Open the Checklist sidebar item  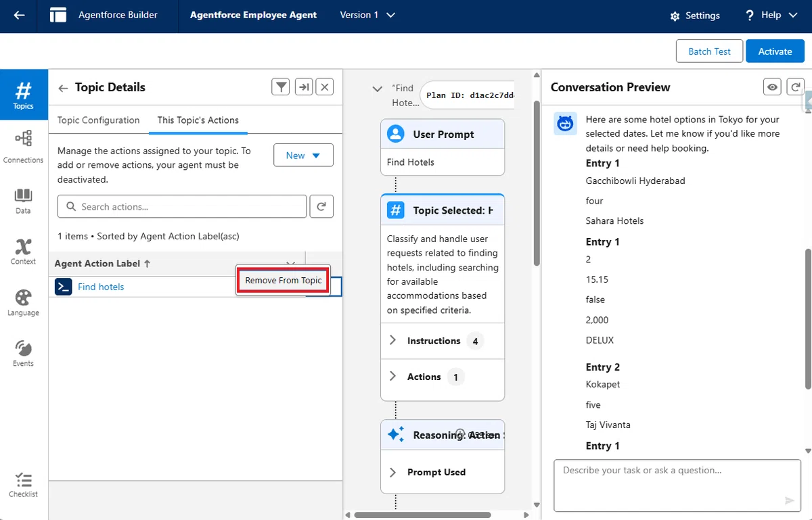pos(24,485)
